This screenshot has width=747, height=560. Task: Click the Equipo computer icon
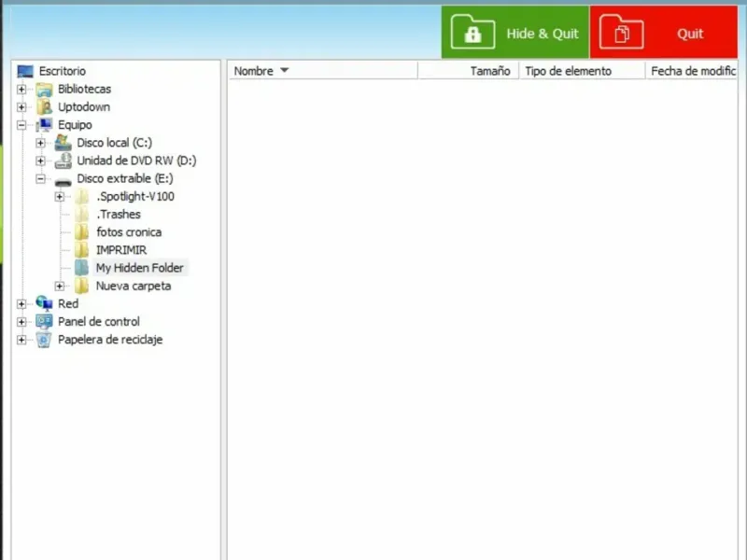coord(44,125)
